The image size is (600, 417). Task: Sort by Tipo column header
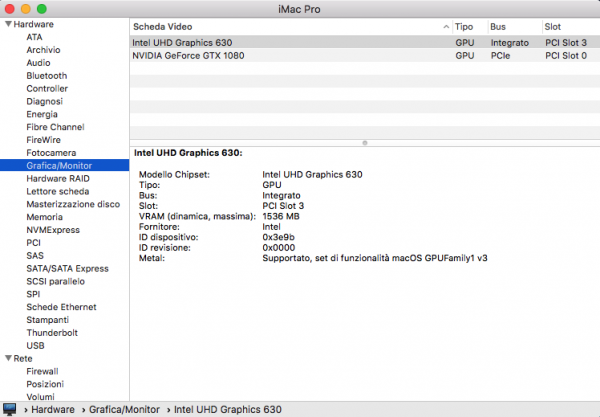click(470, 27)
